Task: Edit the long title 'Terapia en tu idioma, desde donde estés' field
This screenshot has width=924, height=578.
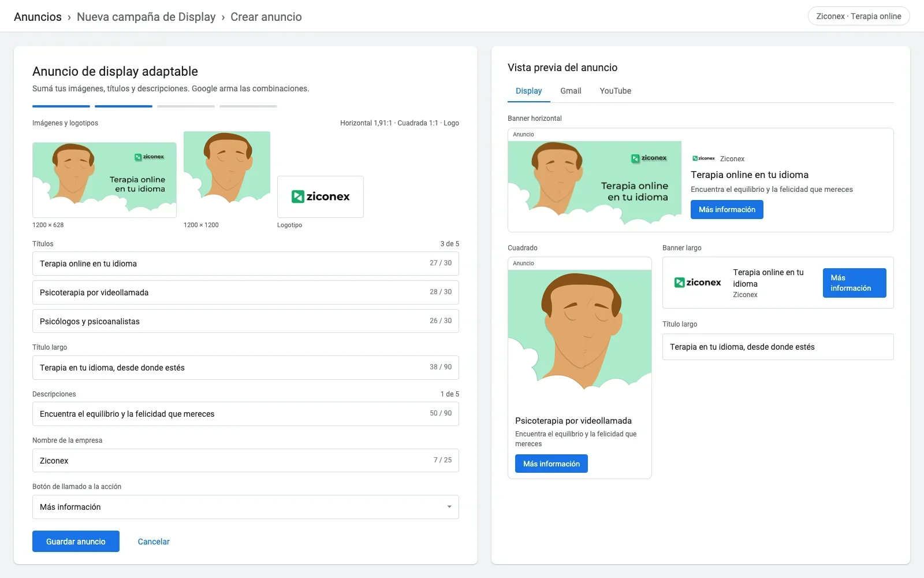Action: (x=245, y=368)
